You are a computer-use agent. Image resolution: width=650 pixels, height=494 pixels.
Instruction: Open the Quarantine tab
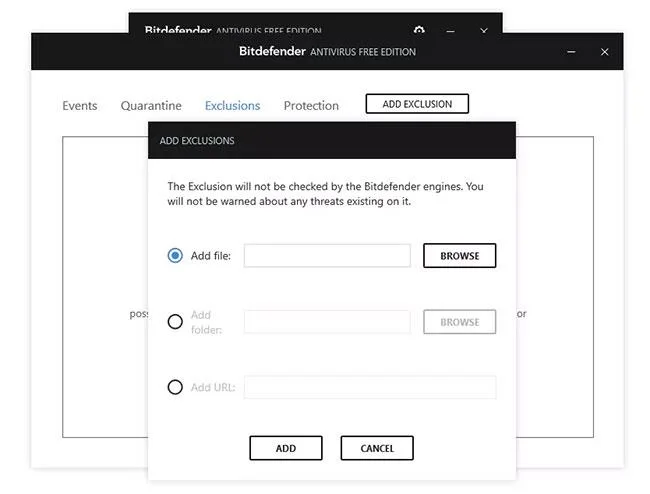pos(151,106)
